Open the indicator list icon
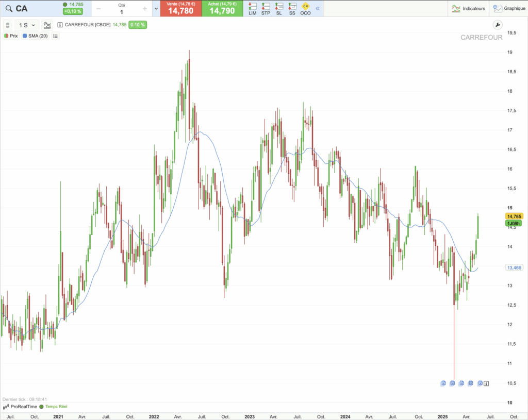The width and height of the screenshot is (528, 420). pyautogui.click(x=56, y=36)
